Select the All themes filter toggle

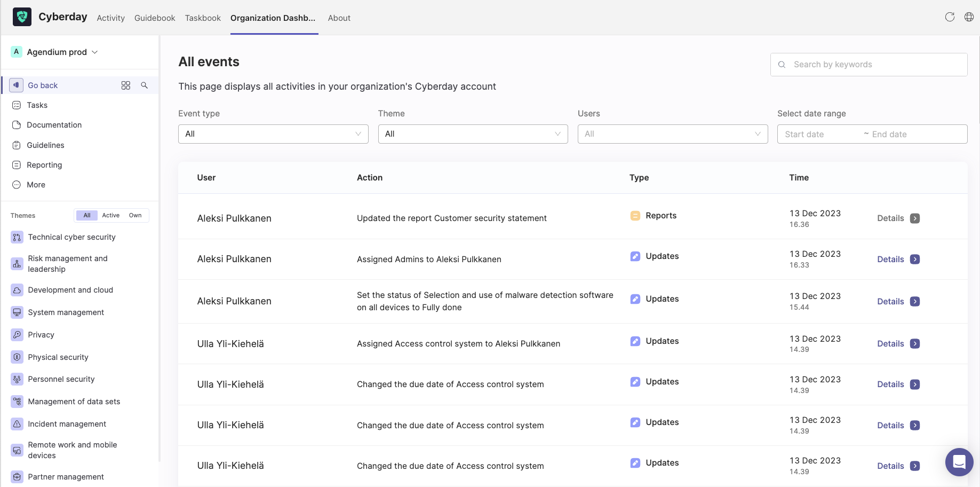pyautogui.click(x=87, y=215)
